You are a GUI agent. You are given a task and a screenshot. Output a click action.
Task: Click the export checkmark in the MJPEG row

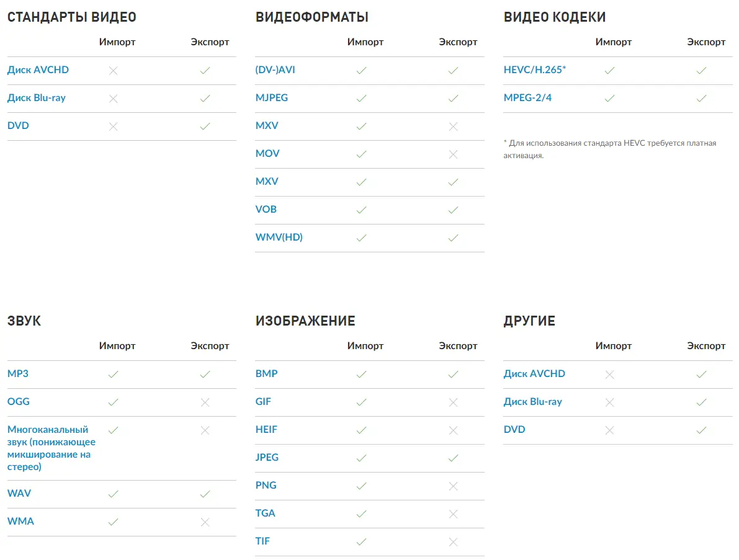point(453,99)
